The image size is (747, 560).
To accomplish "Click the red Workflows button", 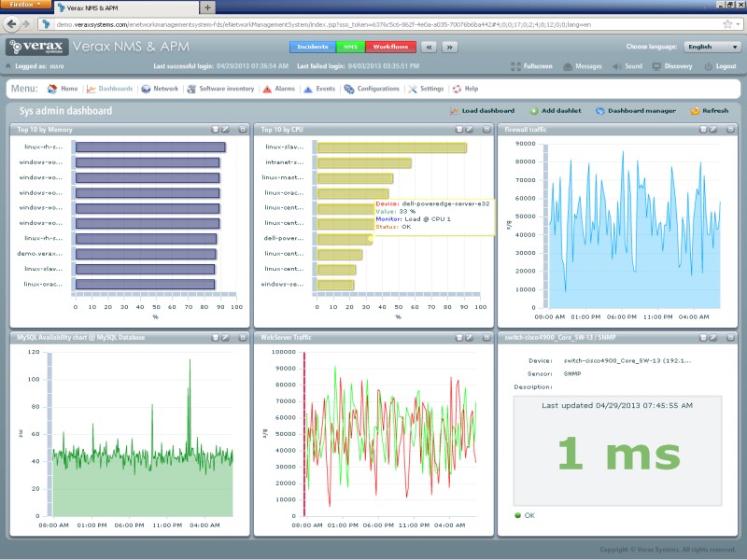I will [390, 47].
